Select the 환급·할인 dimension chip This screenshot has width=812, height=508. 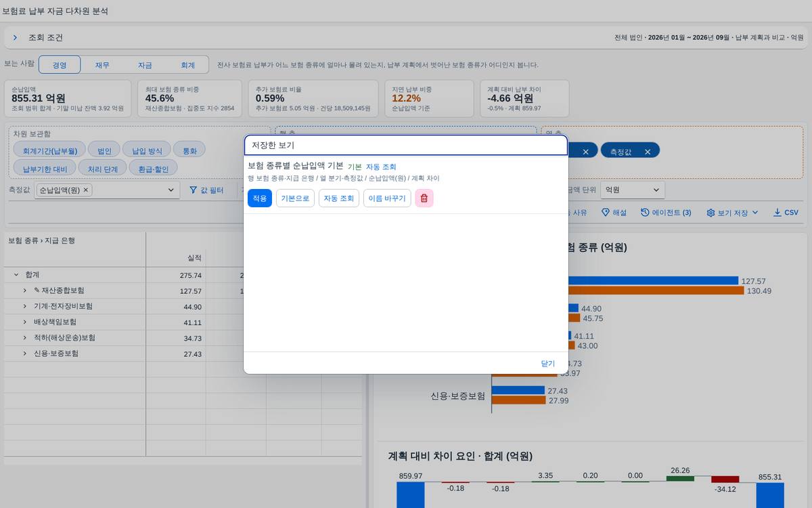coord(154,168)
